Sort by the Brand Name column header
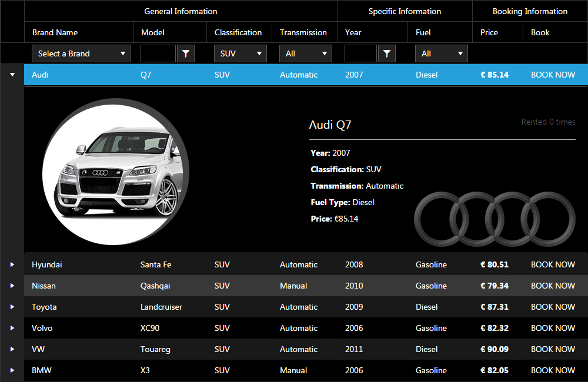The width and height of the screenshot is (588, 382). tap(55, 32)
